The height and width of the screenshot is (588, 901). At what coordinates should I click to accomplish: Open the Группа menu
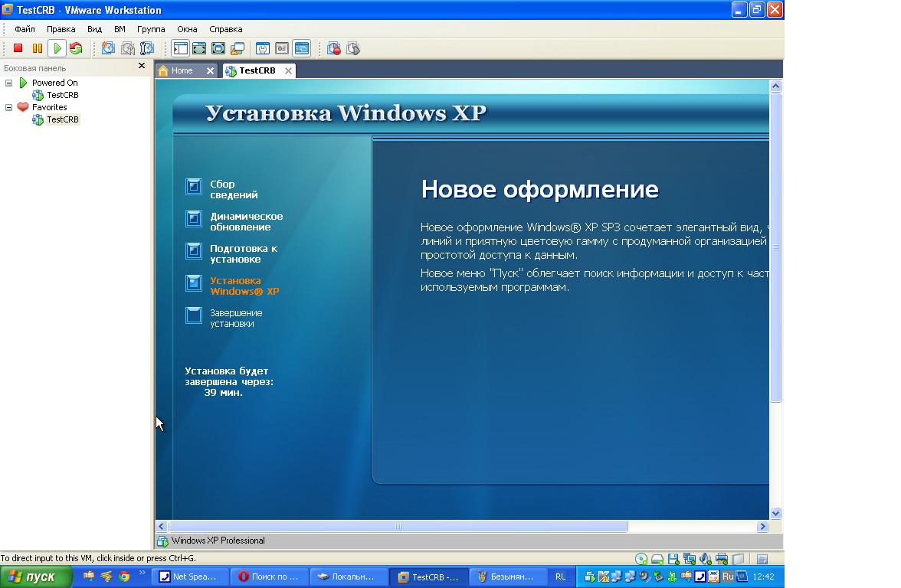pos(150,29)
